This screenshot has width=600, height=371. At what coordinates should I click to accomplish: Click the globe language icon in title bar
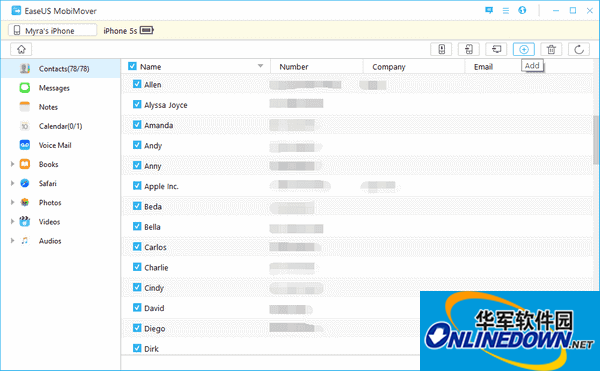click(522, 10)
